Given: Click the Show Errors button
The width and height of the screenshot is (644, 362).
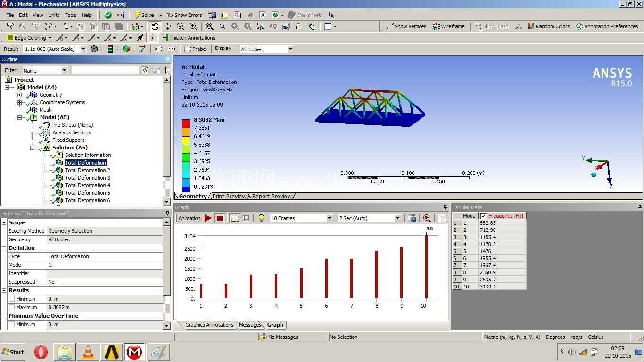Looking at the screenshot, I should 184,15.
